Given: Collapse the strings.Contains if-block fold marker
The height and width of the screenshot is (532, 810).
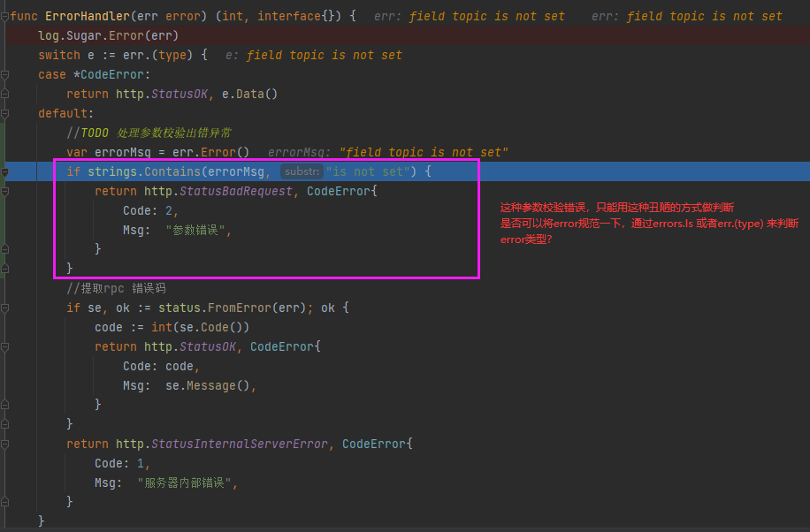Looking at the screenshot, I should pos(4,172).
